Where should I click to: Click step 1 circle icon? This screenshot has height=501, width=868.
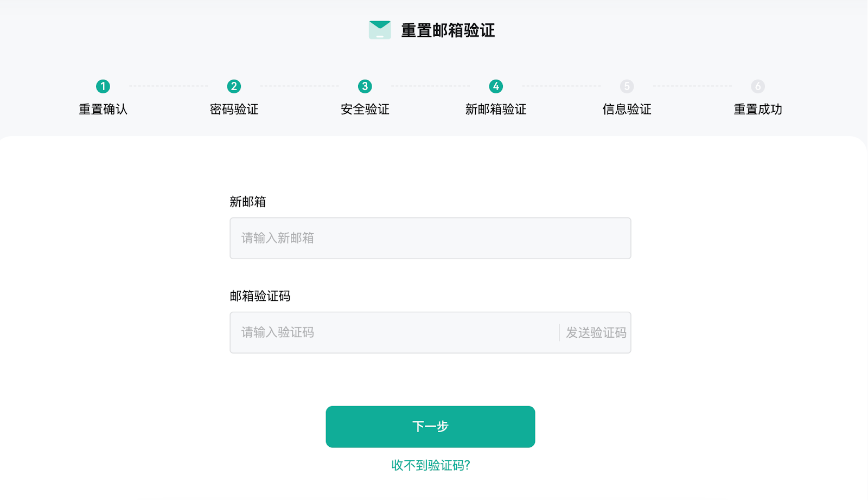point(103,86)
